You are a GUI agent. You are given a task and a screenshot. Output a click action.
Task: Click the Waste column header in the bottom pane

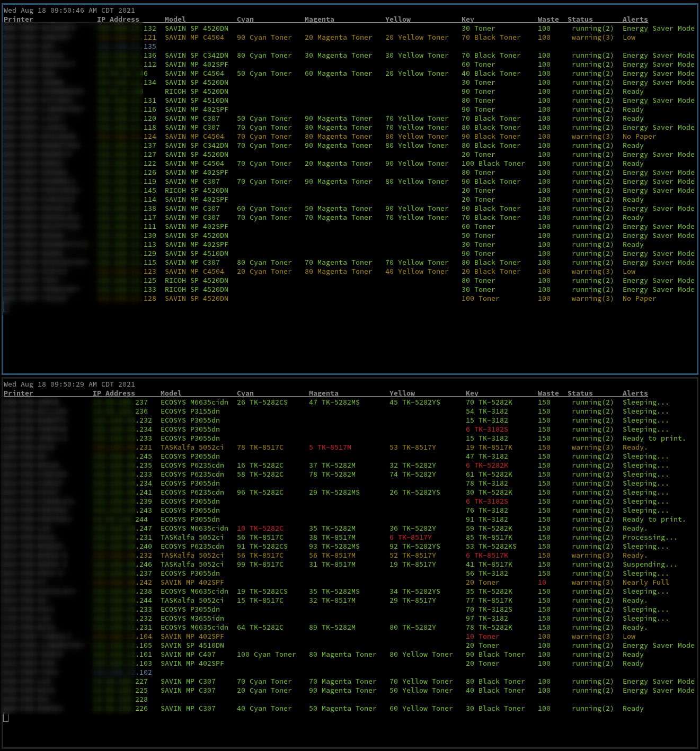pyautogui.click(x=548, y=394)
